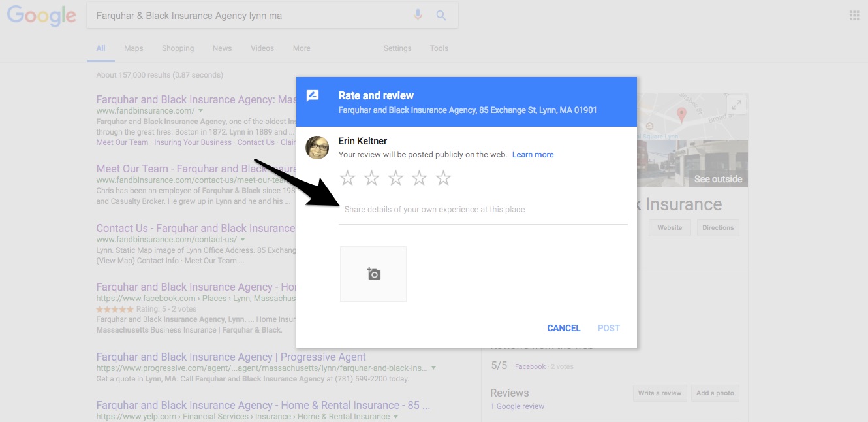Viewport: 868px width, 422px height.
Task: Cancel the review dialog
Action: click(564, 328)
